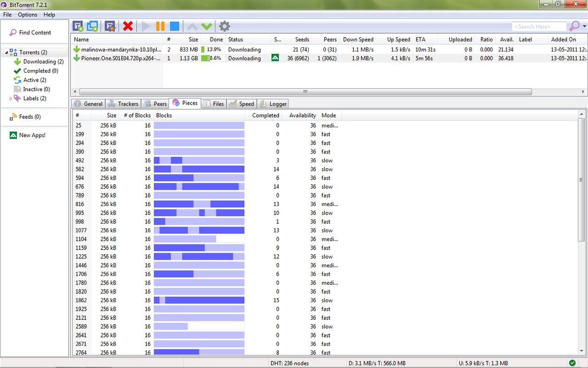The height and width of the screenshot is (368, 588).
Task: Click pieces list scroll down arrow
Action: [582, 351]
